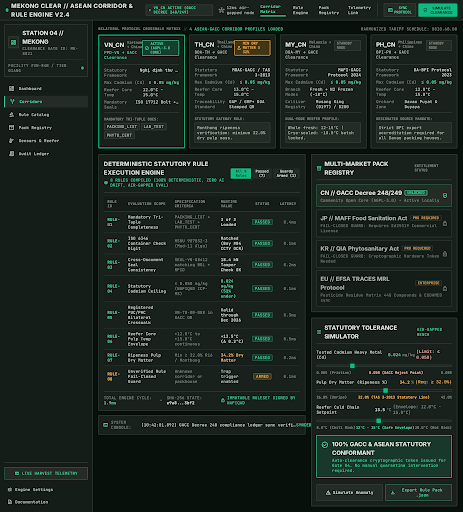Click the warning icon on TH_CN amber badge
The image size is (463, 512).
(239, 48)
